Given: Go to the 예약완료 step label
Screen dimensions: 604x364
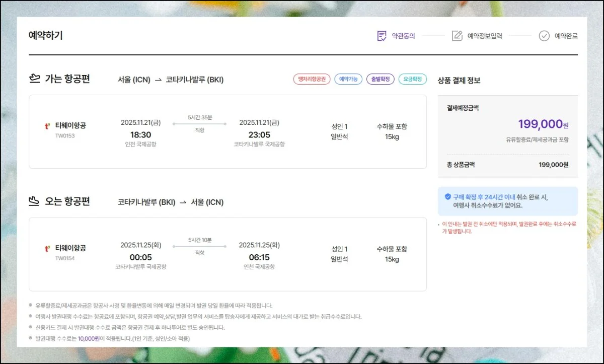Looking at the screenshot, I should coord(566,36).
